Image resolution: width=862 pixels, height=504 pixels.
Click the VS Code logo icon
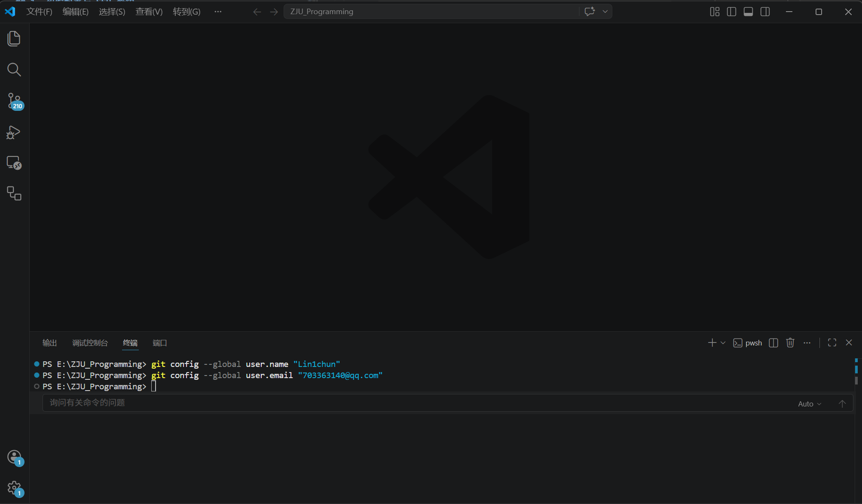10,12
